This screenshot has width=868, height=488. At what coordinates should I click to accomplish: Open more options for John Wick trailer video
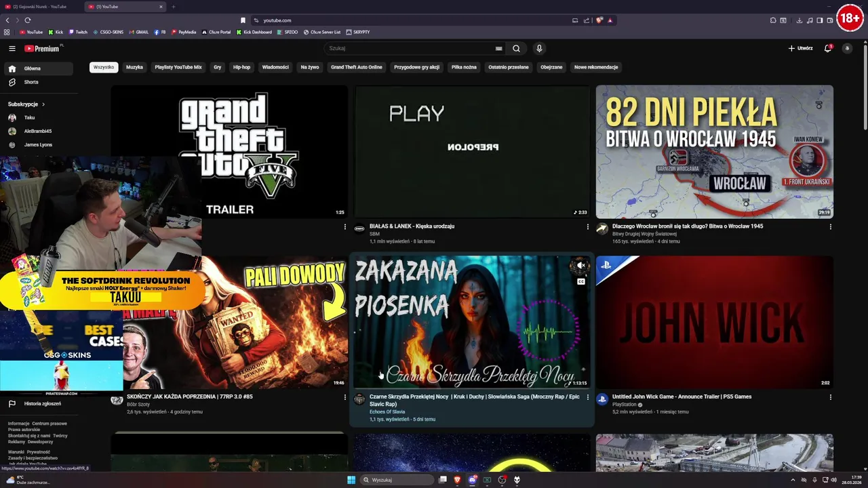pyautogui.click(x=831, y=397)
